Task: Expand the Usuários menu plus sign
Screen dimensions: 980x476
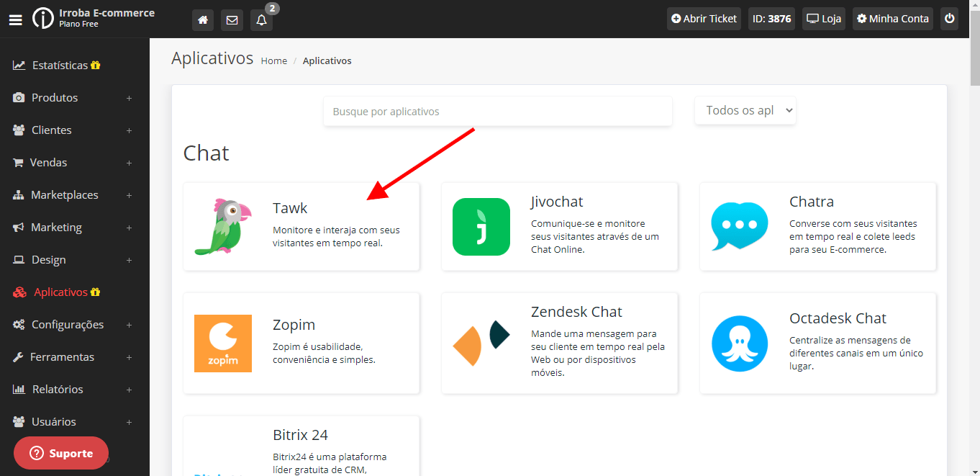Action: [x=130, y=422]
